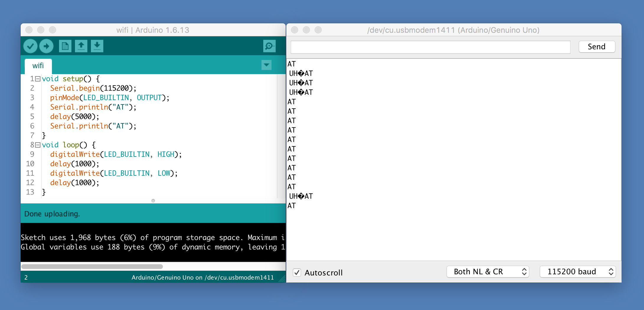This screenshot has width=644, height=310.
Task: Click the first UH�AT output line
Action: (x=301, y=74)
